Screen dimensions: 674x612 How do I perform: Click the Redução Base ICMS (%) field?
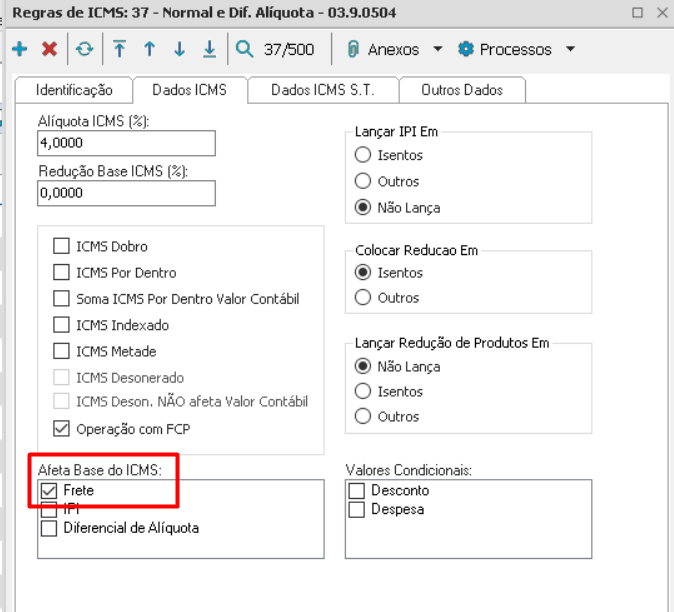coord(126,193)
